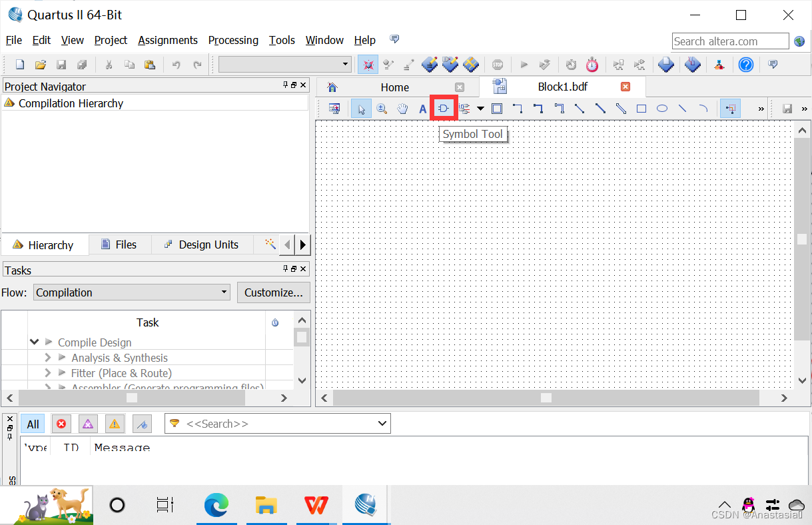Open the Tools menu
Screen dimensions: 812x525
282,40
